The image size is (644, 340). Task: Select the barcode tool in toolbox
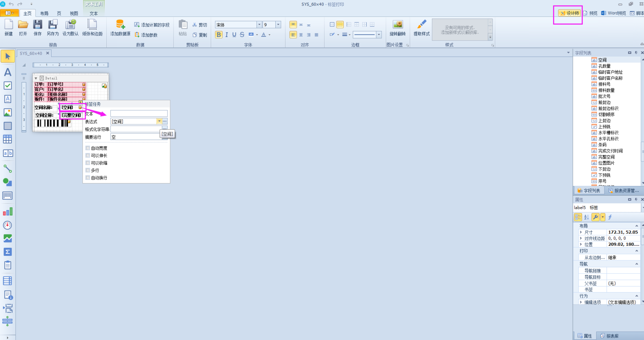8,196
